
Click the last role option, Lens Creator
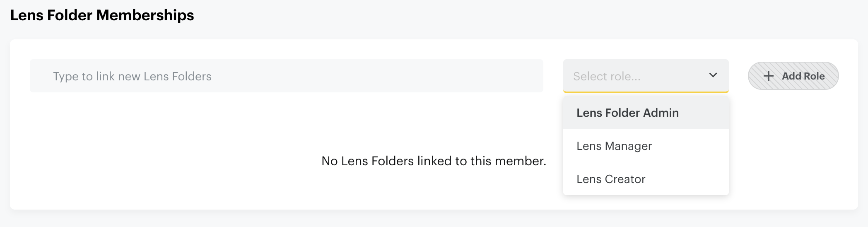coord(611,179)
